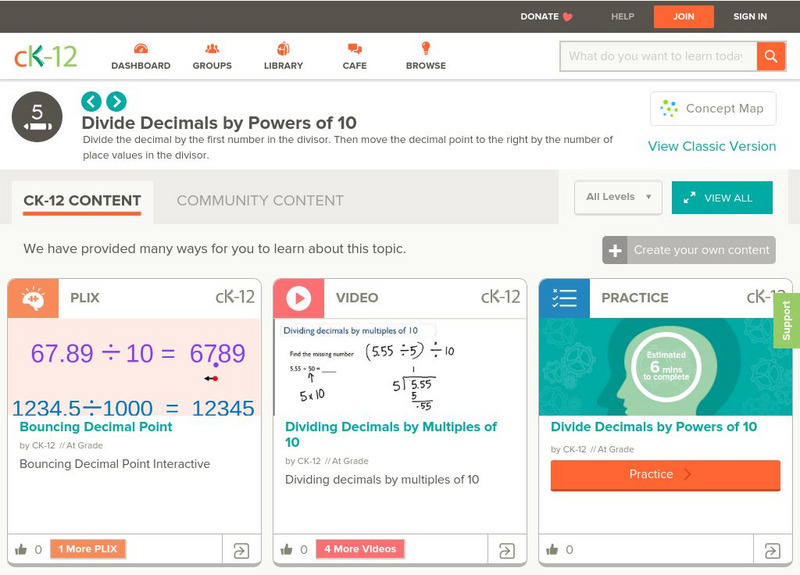Click "Dividing decimals by multiples of 10" description
Viewport: 800px width, 575px height.
(x=382, y=480)
